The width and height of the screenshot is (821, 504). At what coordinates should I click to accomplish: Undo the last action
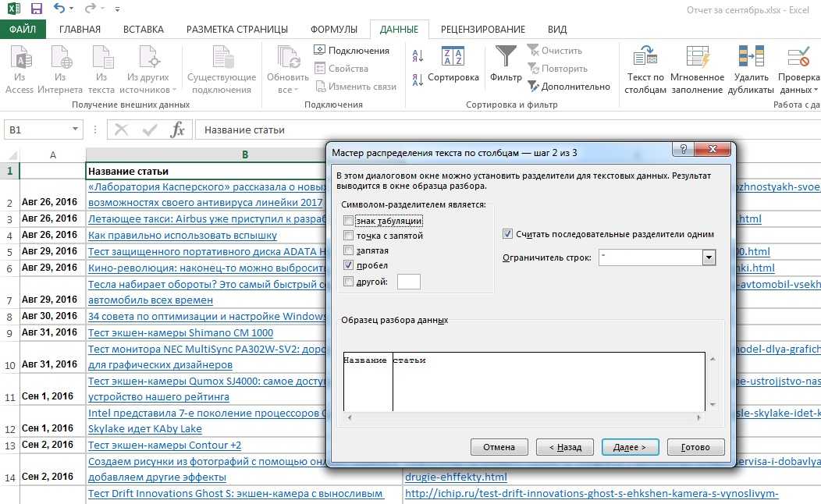pyautogui.click(x=59, y=9)
